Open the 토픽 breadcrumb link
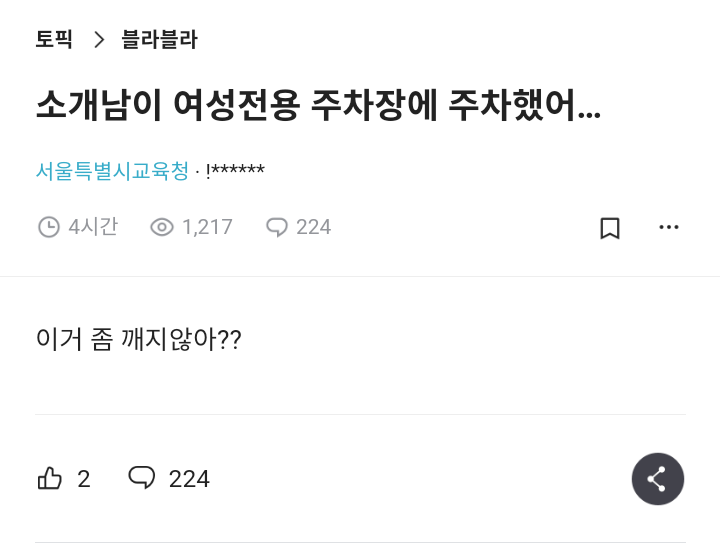720x543 pixels. pos(54,40)
